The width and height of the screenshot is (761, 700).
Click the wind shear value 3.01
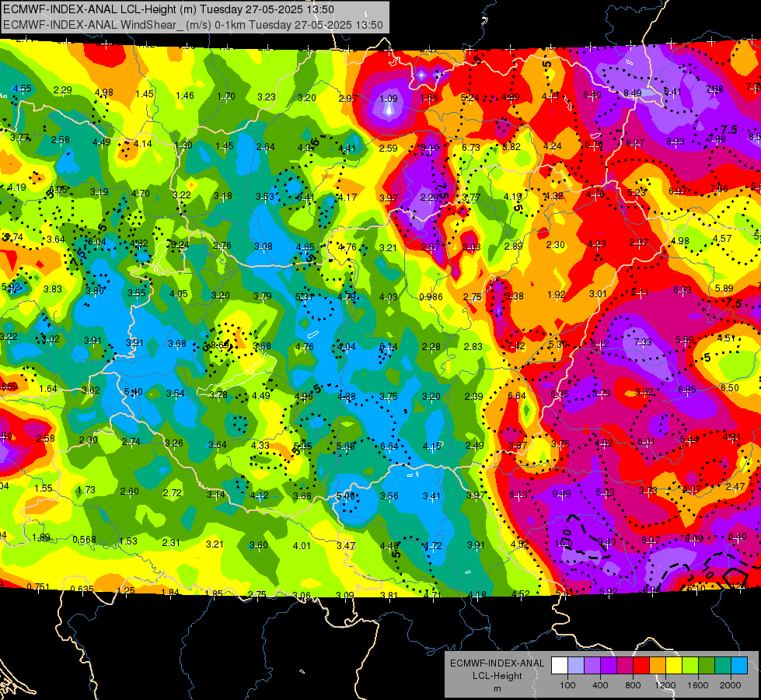click(598, 293)
